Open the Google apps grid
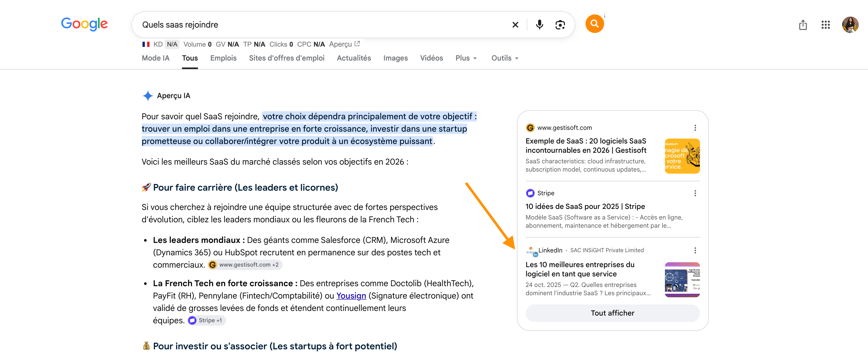The width and height of the screenshot is (868, 356). [x=825, y=24]
